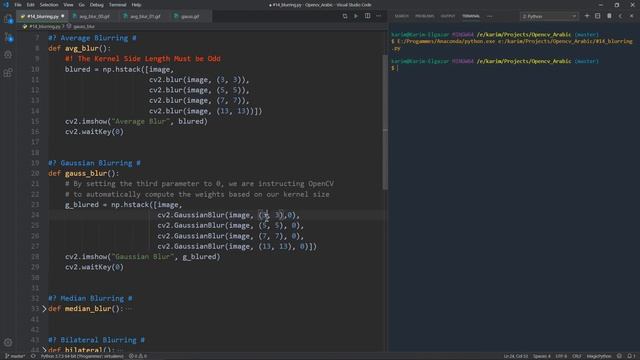Screen dimensions: 640x360
Task: Open the first panel tab left of Problems
Action: (x=402, y=16)
